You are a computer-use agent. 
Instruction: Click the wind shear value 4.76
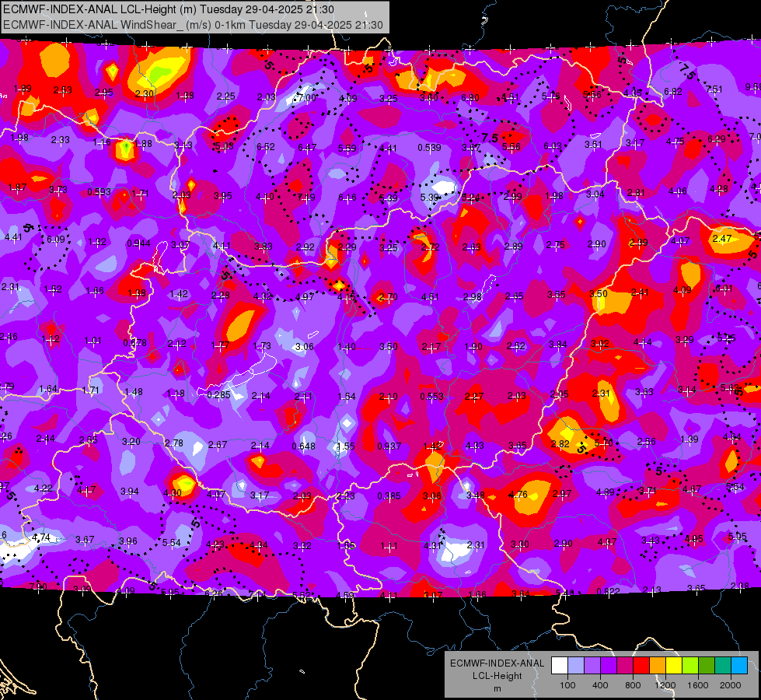click(x=518, y=495)
